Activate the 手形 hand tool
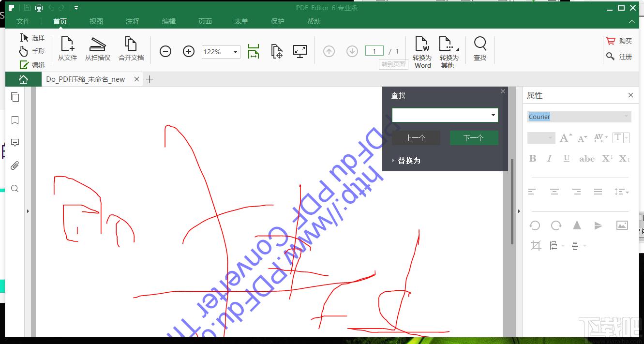 point(32,51)
